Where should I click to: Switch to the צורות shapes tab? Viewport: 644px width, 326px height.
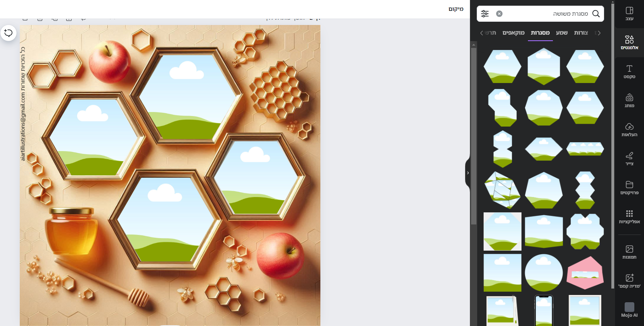[x=581, y=33]
